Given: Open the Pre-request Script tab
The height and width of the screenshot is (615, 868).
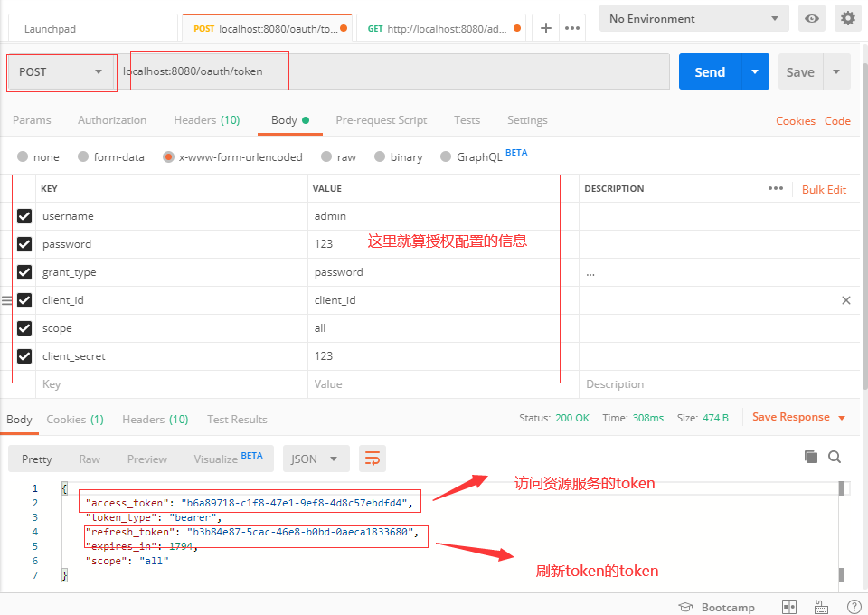Looking at the screenshot, I should (x=382, y=119).
